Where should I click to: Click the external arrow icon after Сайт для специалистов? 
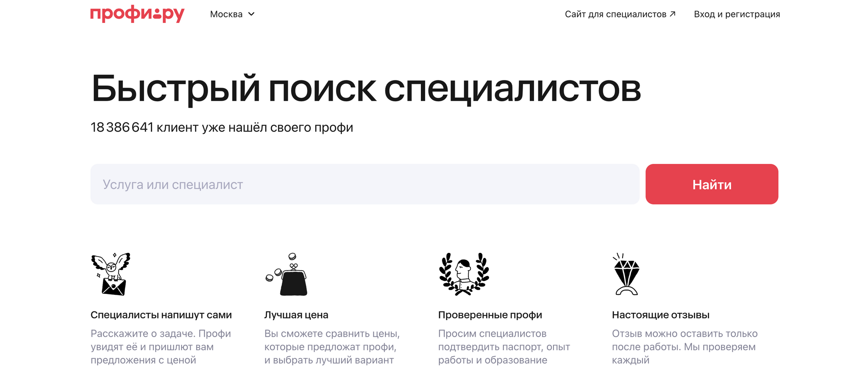point(673,14)
